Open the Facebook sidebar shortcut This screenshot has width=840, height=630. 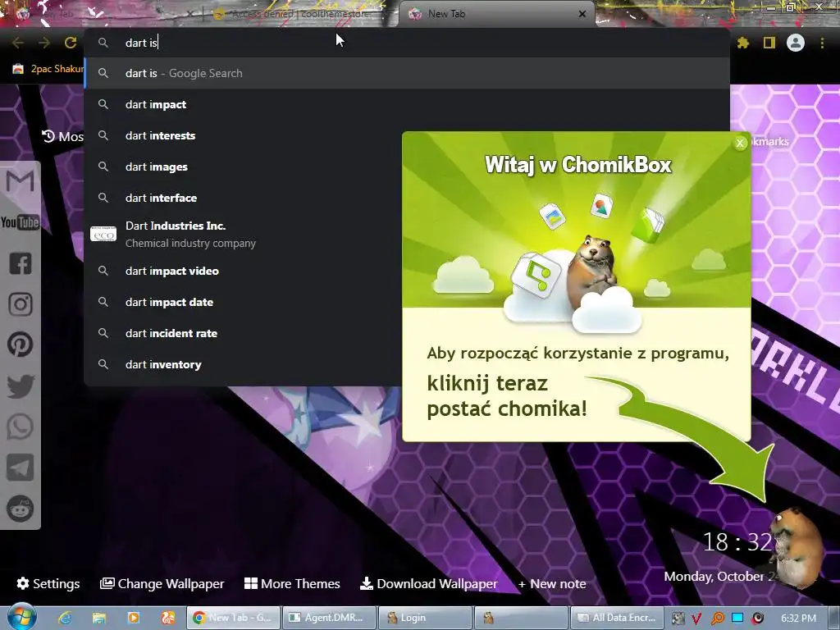pos(21,263)
